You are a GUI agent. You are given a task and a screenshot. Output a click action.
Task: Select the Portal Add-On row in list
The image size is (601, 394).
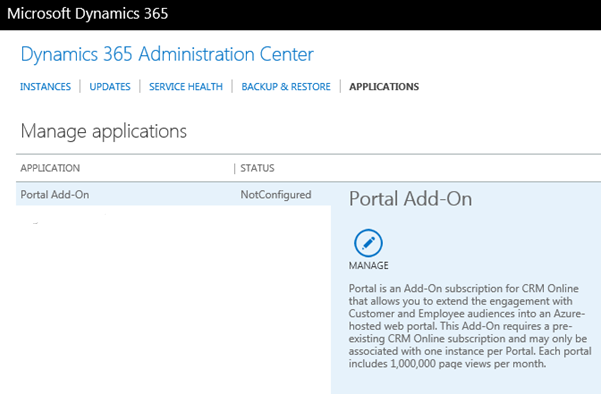(x=173, y=194)
